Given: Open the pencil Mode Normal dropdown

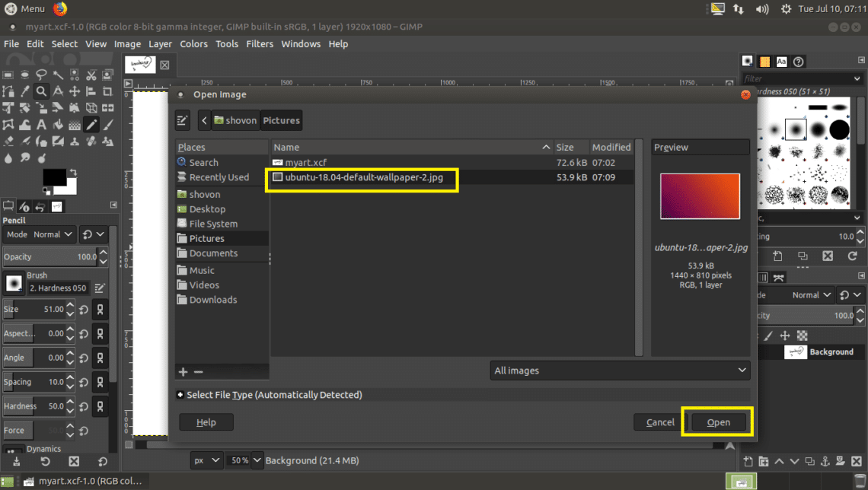Looking at the screenshot, I should click(51, 234).
